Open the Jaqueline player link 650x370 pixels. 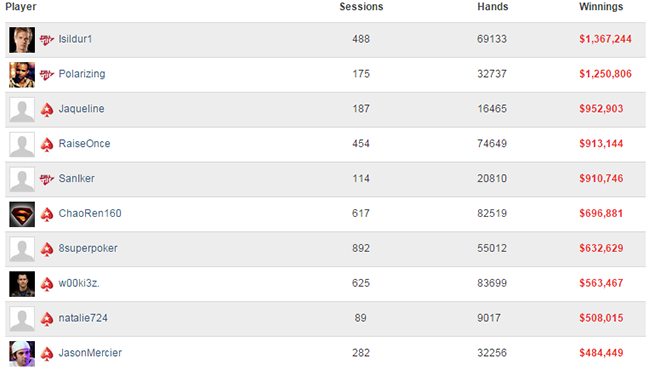point(81,109)
